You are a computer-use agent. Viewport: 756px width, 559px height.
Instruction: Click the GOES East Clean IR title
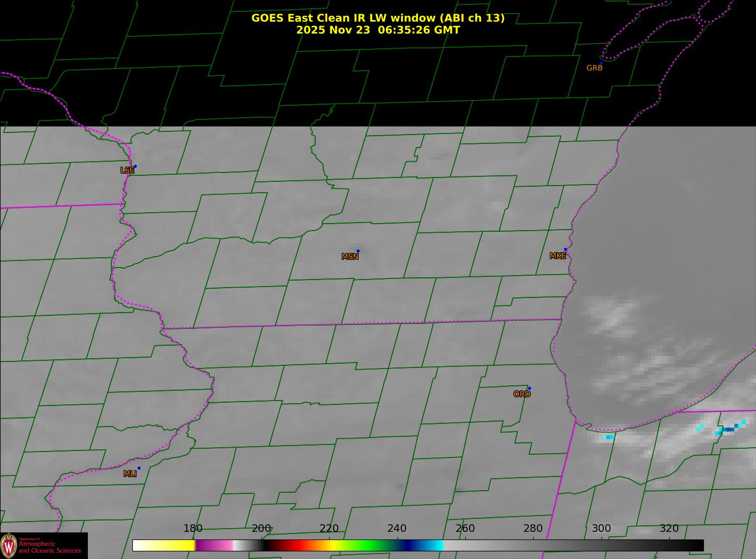coord(377,18)
